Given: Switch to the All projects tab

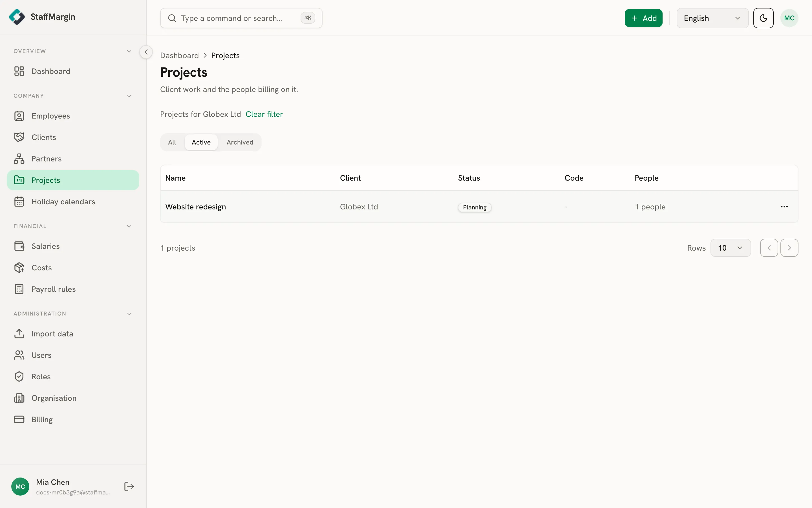Looking at the screenshot, I should click(x=172, y=143).
